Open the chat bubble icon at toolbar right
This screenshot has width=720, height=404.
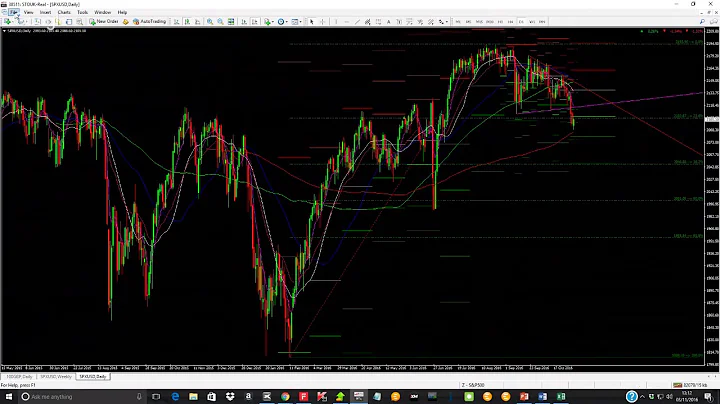coord(714,22)
